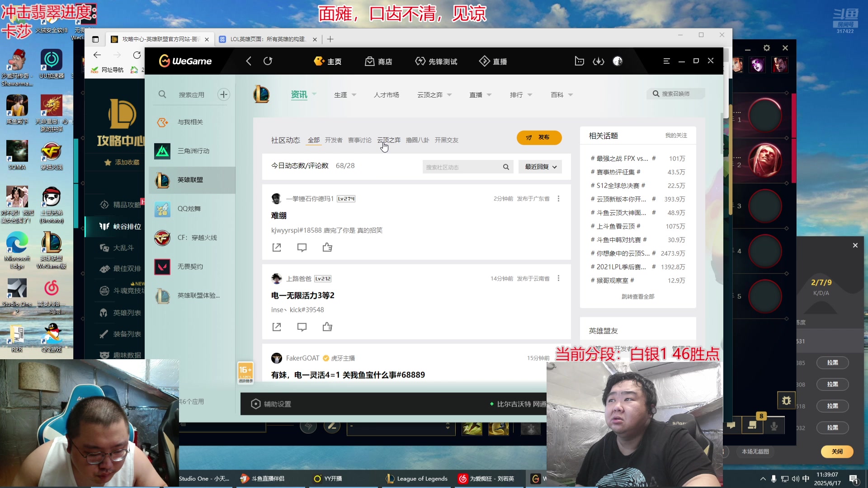Click the user avatar icon in header

click(x=618, y=61)
